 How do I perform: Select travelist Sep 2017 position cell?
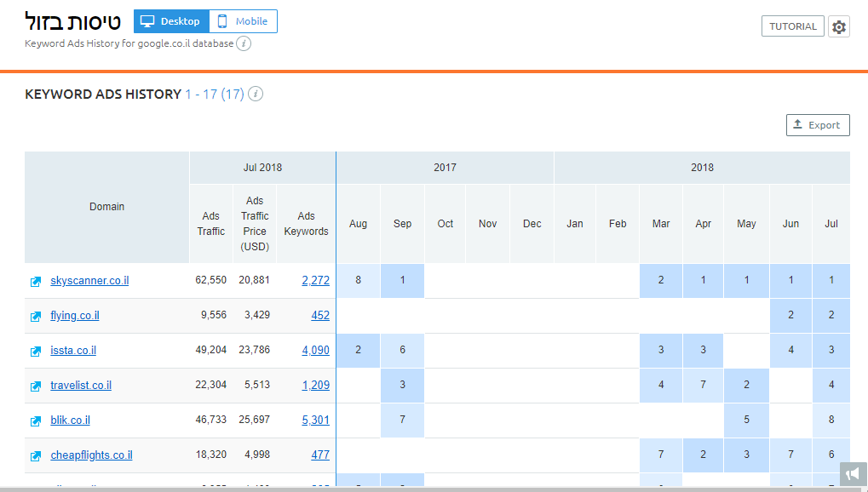coord(402,386)
